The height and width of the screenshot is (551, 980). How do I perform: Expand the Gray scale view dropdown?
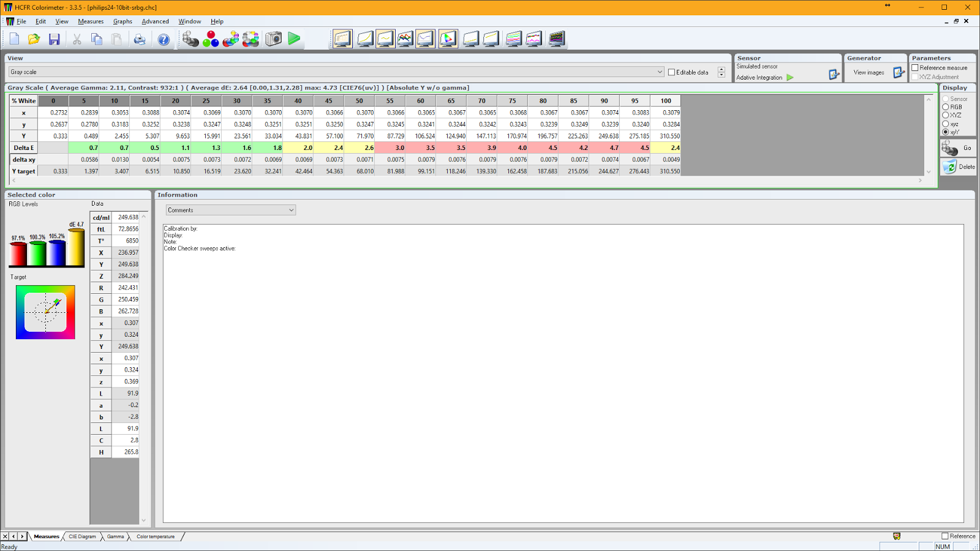(x=336, y=72)
